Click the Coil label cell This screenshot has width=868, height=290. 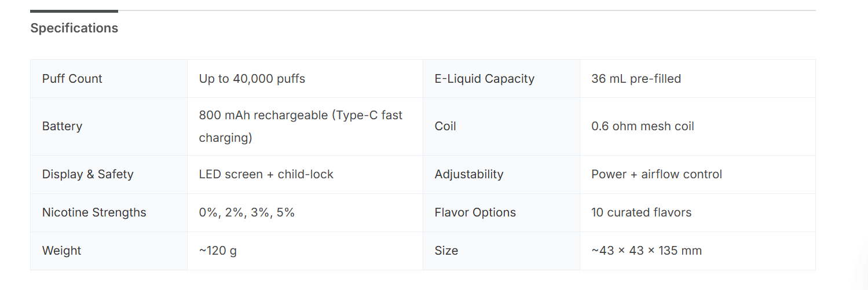click(x=445, y=126)
